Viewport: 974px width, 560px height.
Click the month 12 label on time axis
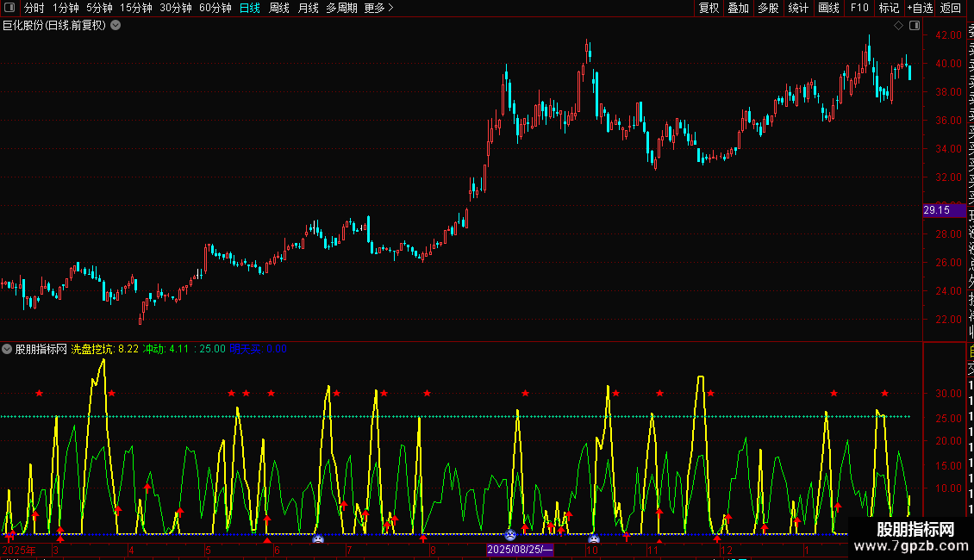[726, 550]
